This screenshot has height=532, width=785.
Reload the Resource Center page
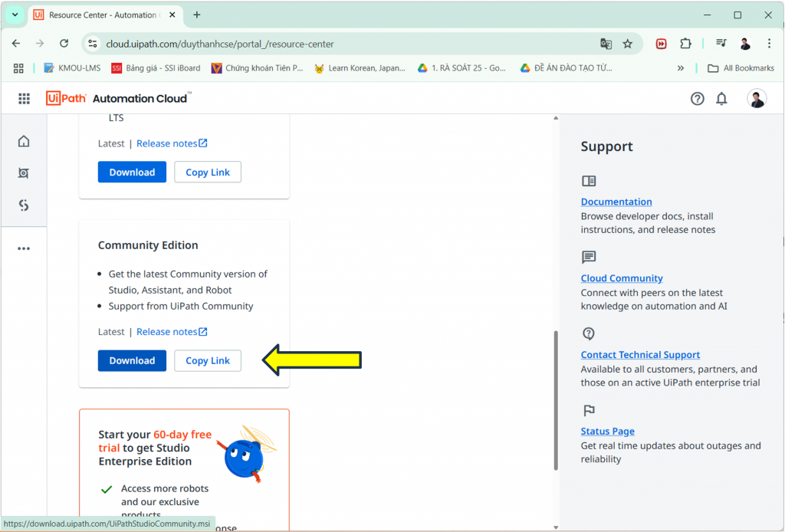click(x=64, y=44)
